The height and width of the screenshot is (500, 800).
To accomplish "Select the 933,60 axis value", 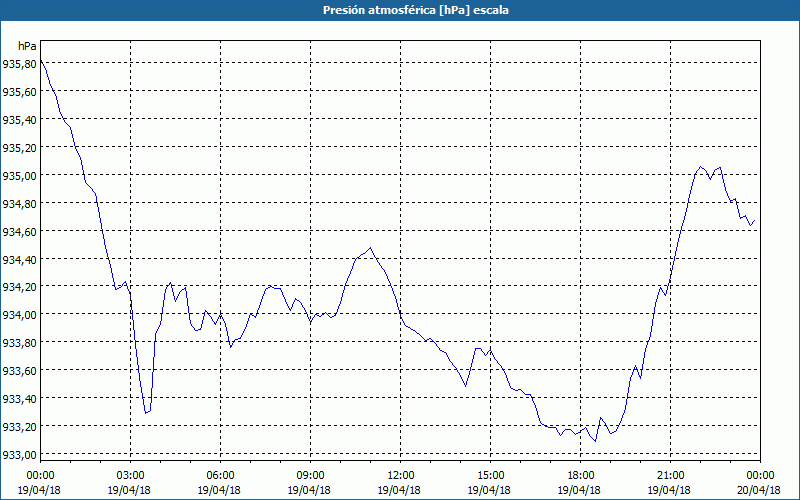I will pyautogui.click(x=19, y=370).
